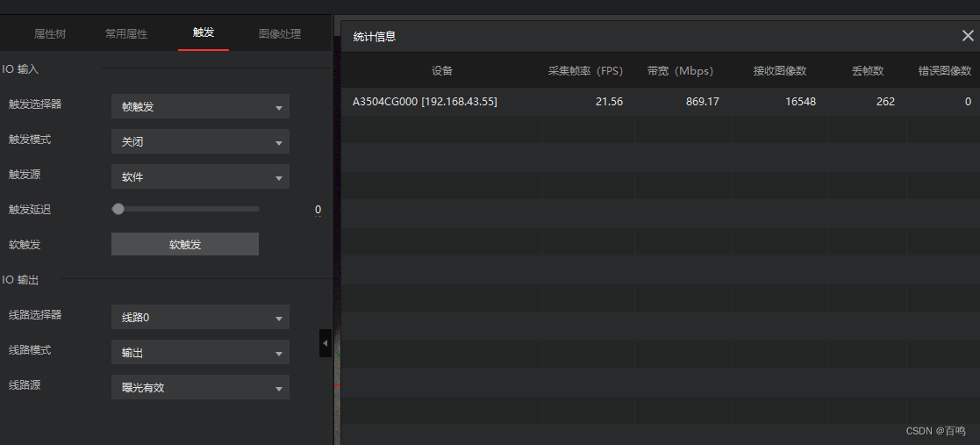Viewport: 980px width, 445px height.
Task: Open the 线路源 dropdown showing 曝光有效
Action: (200, 387)
